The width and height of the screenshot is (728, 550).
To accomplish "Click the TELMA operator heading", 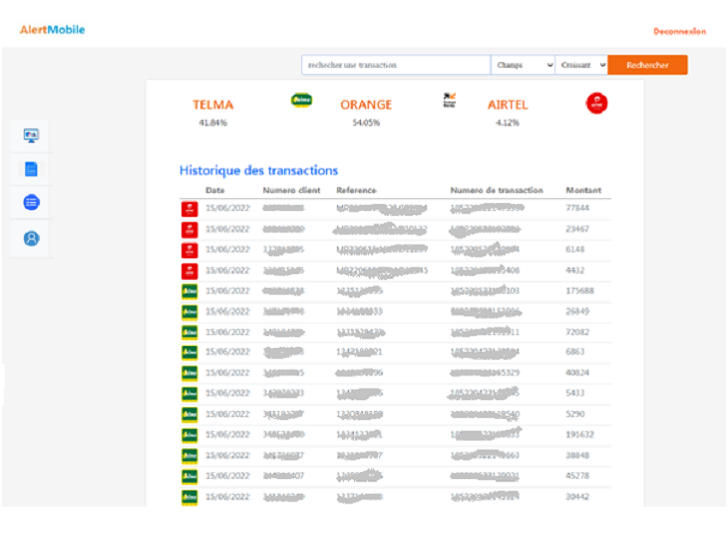I will pyautogui.click(x=213, y=105).
